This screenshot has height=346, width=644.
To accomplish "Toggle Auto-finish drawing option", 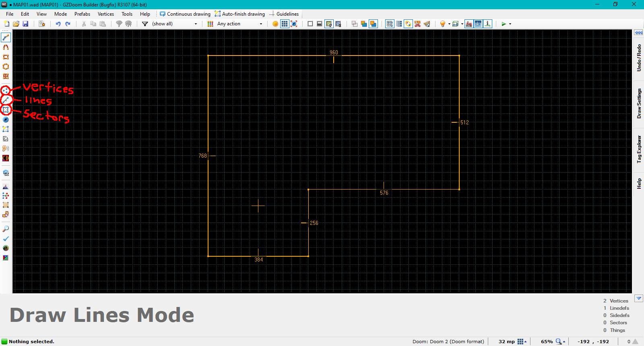I will pos(240,14).
